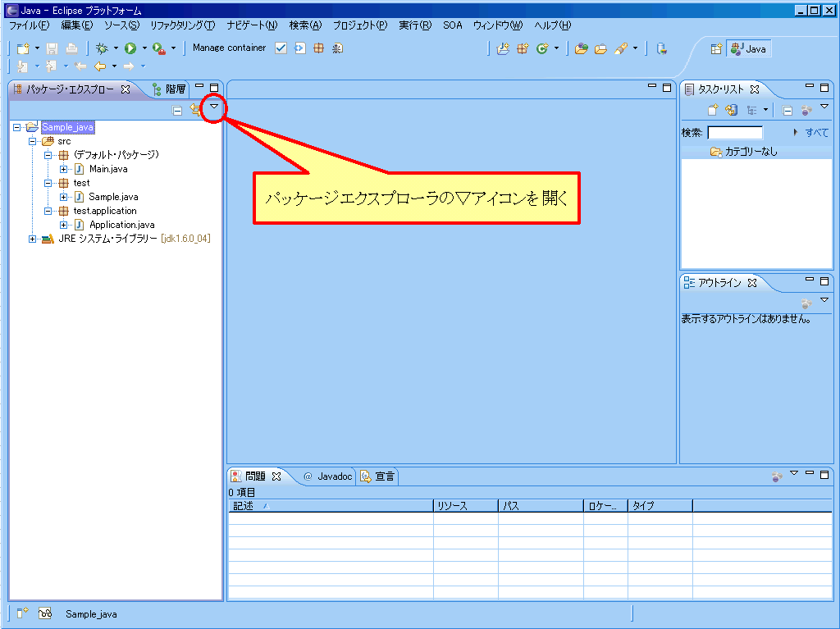
Task: Click the New Java Project icon
Action: coord(503,48)
